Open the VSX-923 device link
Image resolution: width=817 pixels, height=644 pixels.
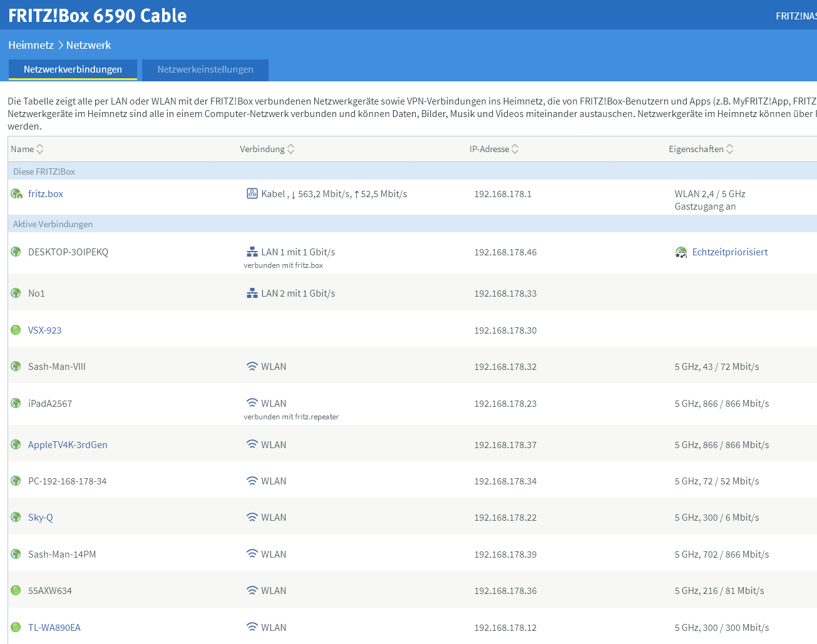[x=44, y=330]
